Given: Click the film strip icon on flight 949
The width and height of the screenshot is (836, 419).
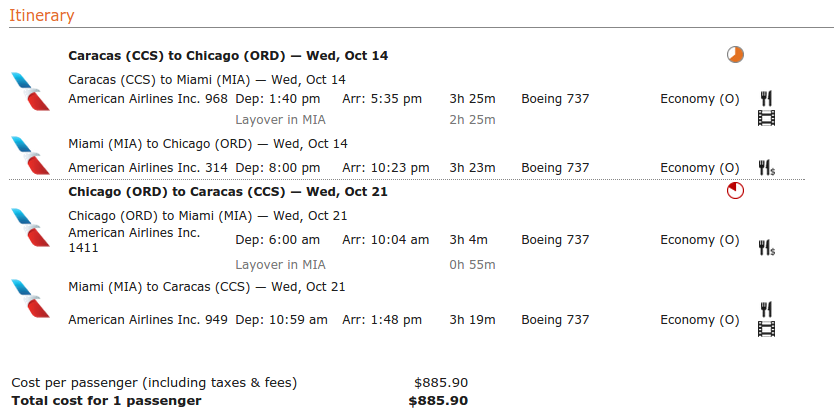Looking at the screenshot, I should tap(766, 329).
